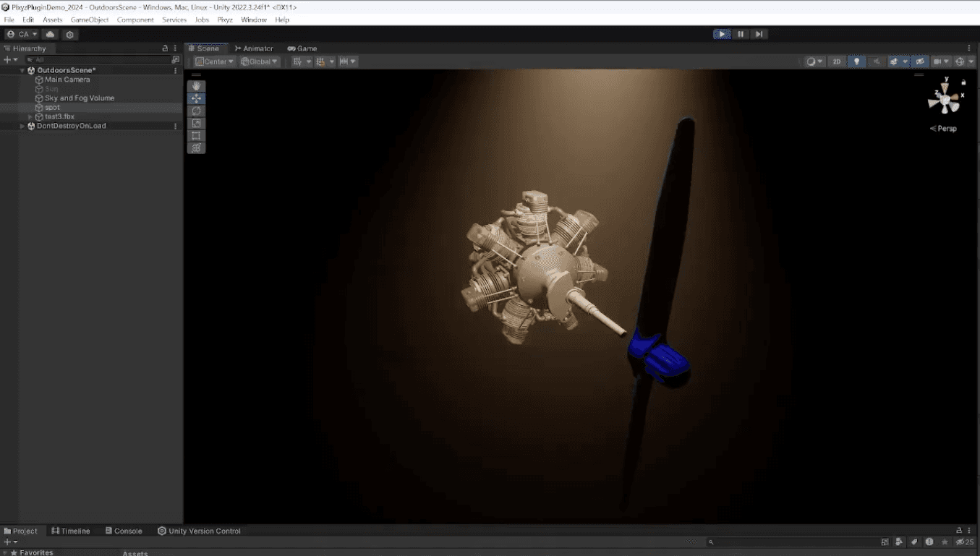Open the Component menu

pos(135,20)
